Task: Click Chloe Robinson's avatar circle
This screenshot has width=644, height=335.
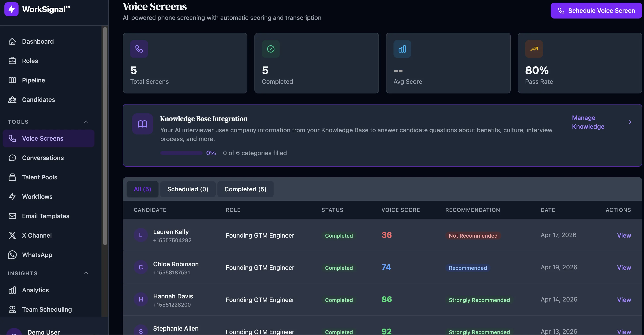Action: 141,267
